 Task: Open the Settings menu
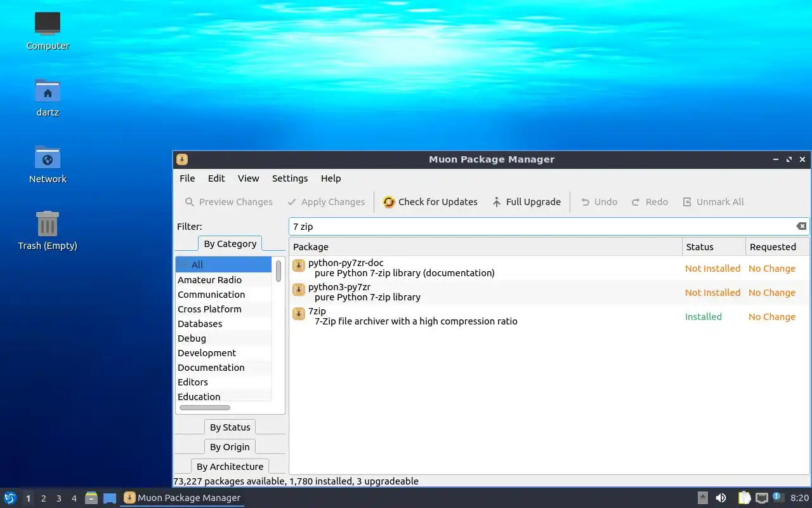[290, 178]
